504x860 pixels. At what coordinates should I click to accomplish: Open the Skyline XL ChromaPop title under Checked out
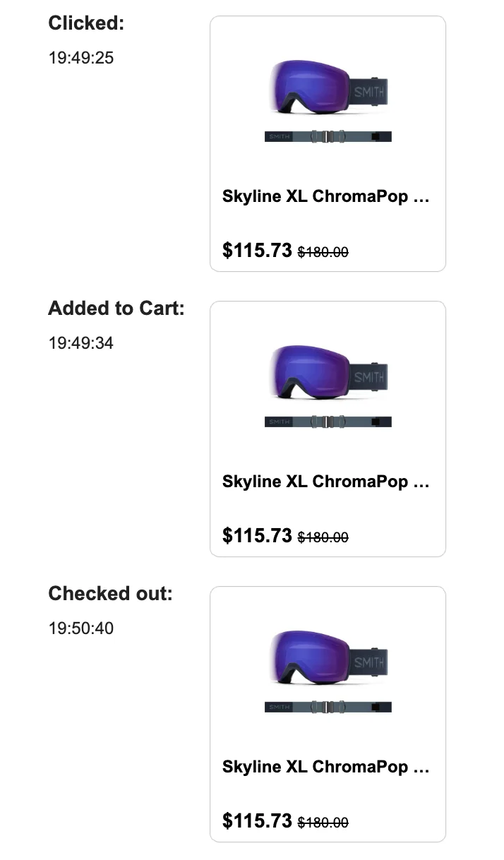click(x=325, y=767)
